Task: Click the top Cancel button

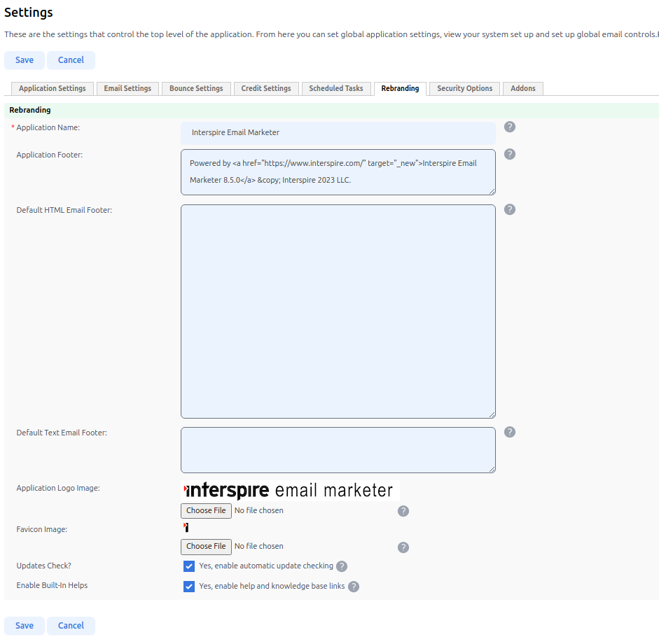Action: (x=71, y=60)
